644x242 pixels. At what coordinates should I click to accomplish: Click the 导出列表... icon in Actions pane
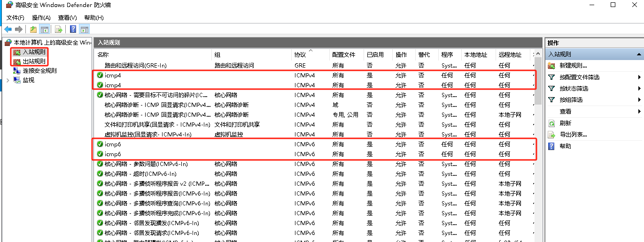[x=551, y=135]
